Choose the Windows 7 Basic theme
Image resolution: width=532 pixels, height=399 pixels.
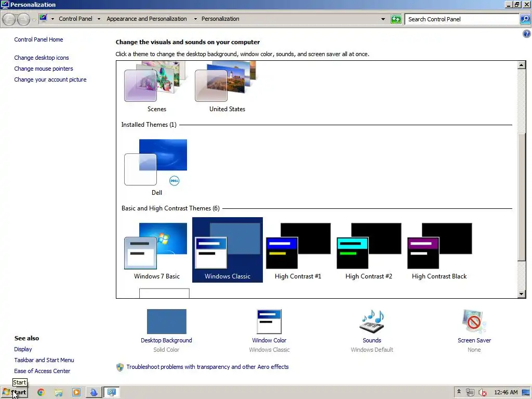click(156, 250)
